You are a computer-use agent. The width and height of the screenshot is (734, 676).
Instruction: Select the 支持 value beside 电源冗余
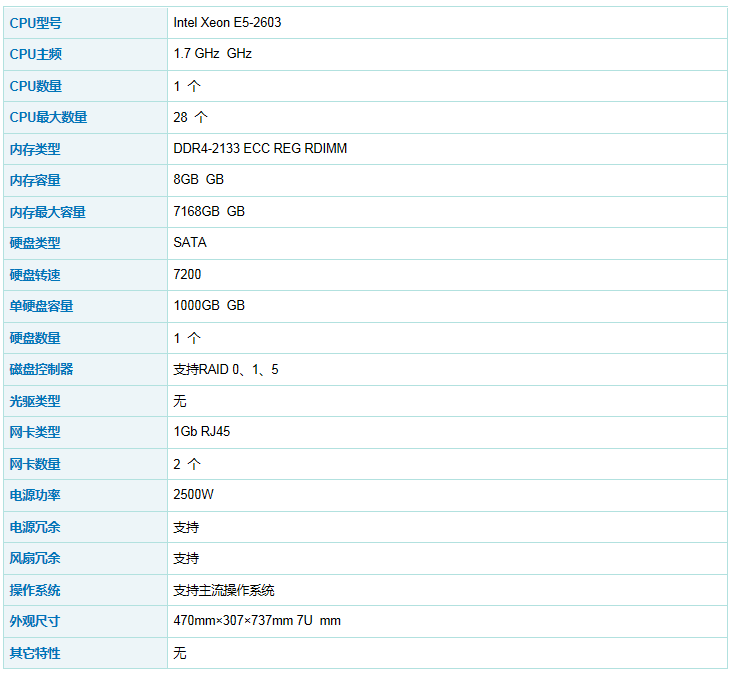click(x=186, y=527)
